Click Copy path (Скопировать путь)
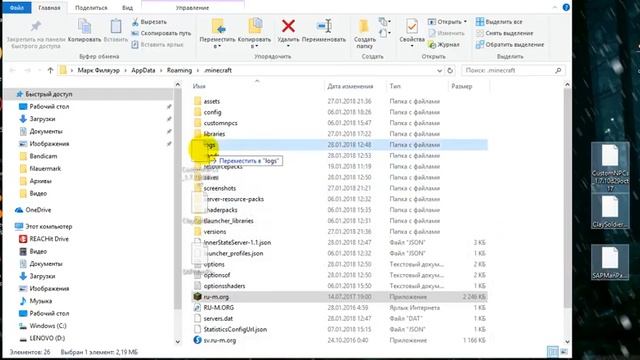 161,33
